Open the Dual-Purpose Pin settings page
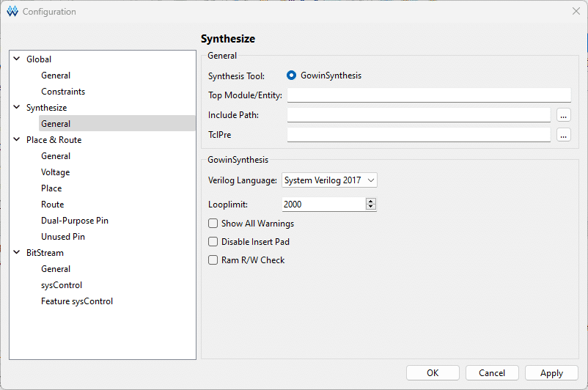Image resolution: width=588 pixels, height=390 pixels. pyautogui.click(x=74, y=221)
